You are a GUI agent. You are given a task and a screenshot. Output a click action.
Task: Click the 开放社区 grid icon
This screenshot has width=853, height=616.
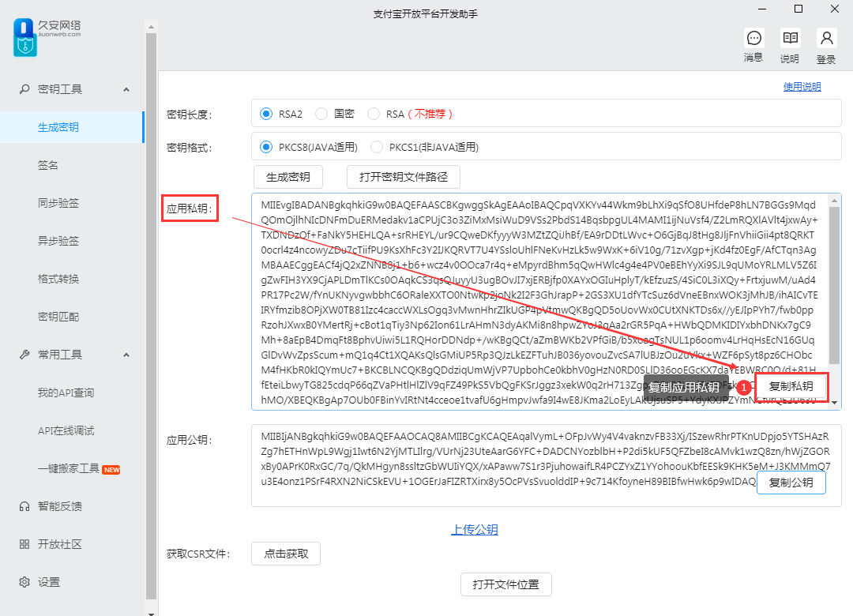tap(24, 544)
